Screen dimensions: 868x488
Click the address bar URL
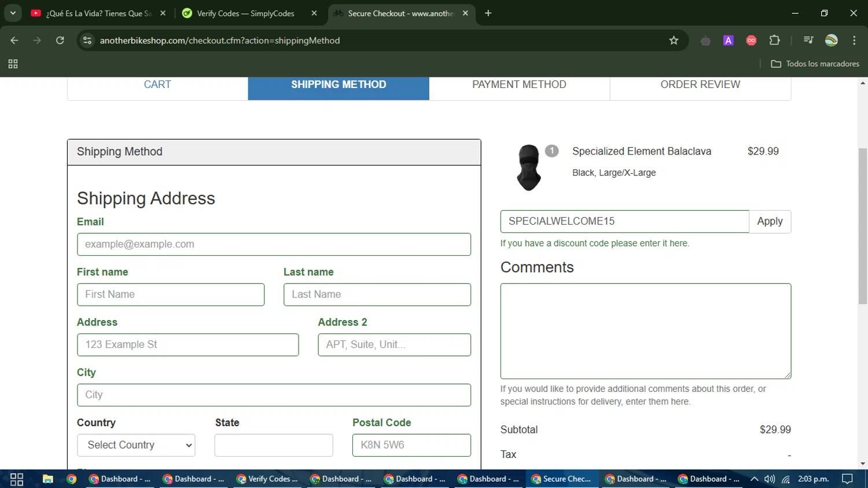coord(220,41)
